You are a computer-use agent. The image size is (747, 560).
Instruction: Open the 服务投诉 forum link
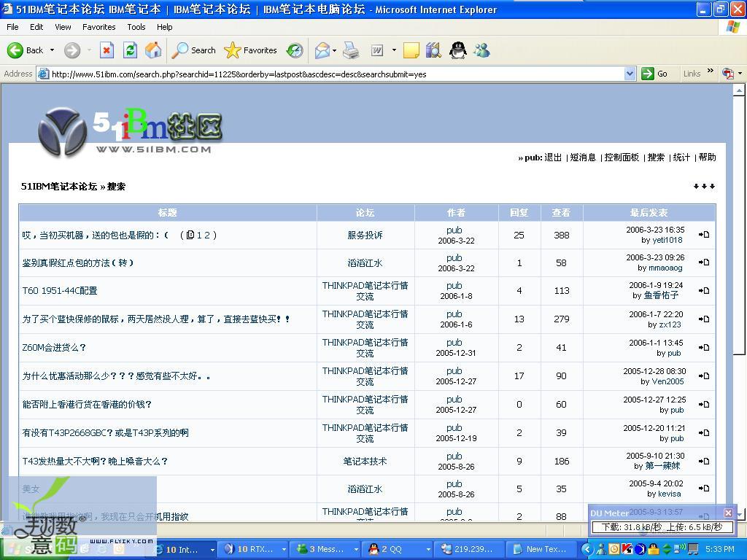point(365,236)
